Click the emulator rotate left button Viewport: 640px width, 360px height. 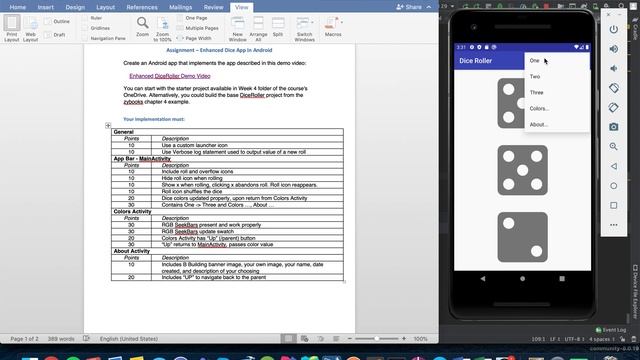(613, 88)
